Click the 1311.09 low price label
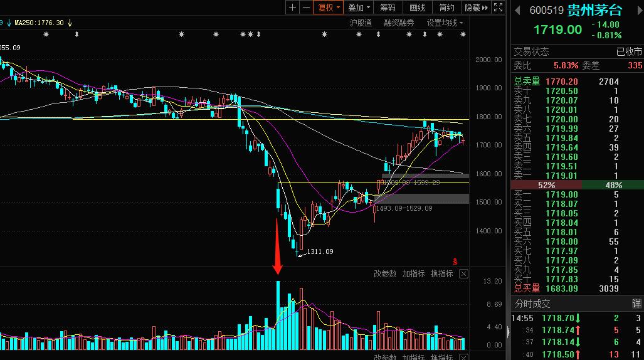Viewport: 644px width, 360px height. (320, 251)
